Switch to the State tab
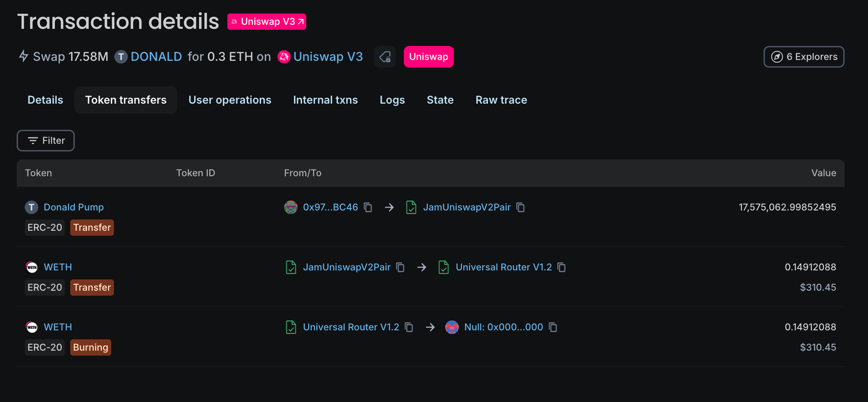The width and height of the screenshot is (868, 402). (x=440, y=100)
